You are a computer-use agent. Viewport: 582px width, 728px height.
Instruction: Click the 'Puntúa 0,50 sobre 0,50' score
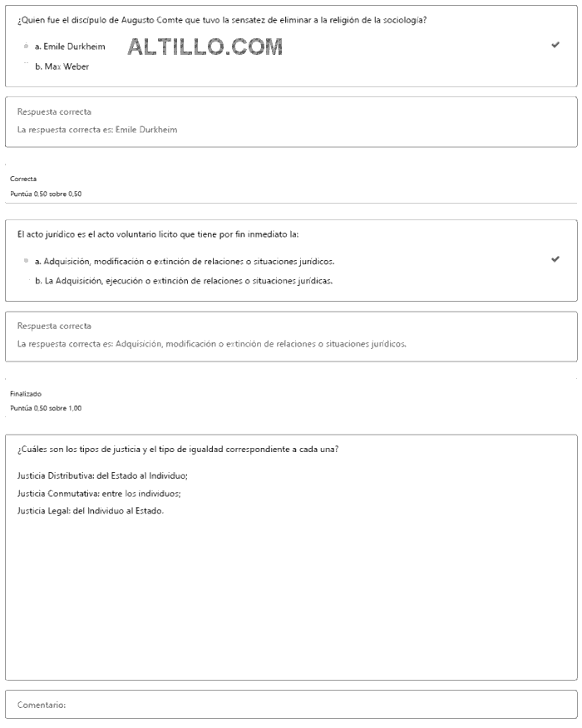pos(46,194)
